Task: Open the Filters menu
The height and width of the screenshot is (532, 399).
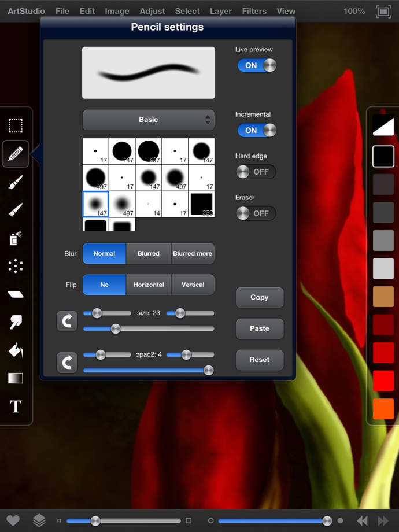Action: (254, 11)
